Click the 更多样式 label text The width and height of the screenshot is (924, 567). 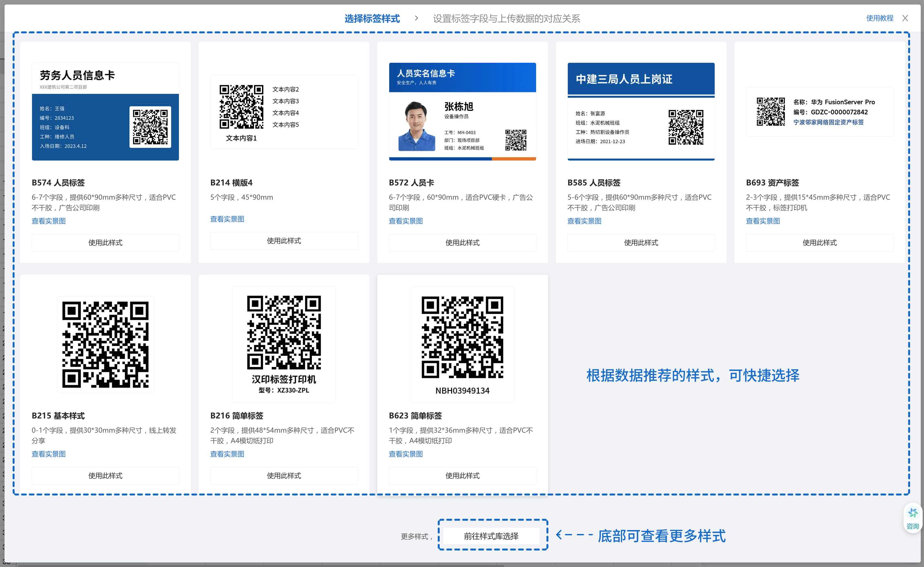pyautogui.click(x=417, y=536)
